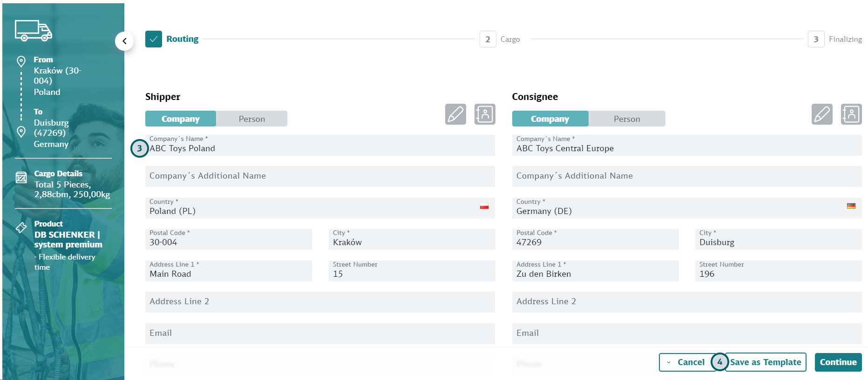Go to the Cargo step
868x380 pixels.
[488, 40]
